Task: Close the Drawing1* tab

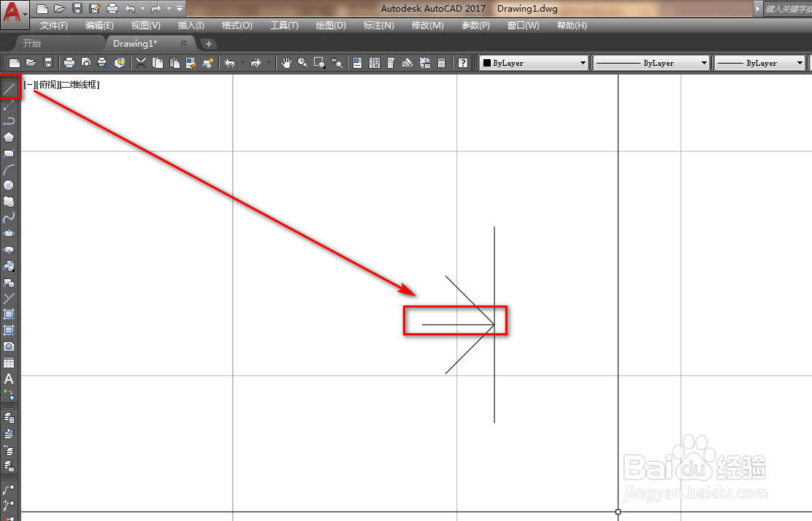Action: point(183,44)
